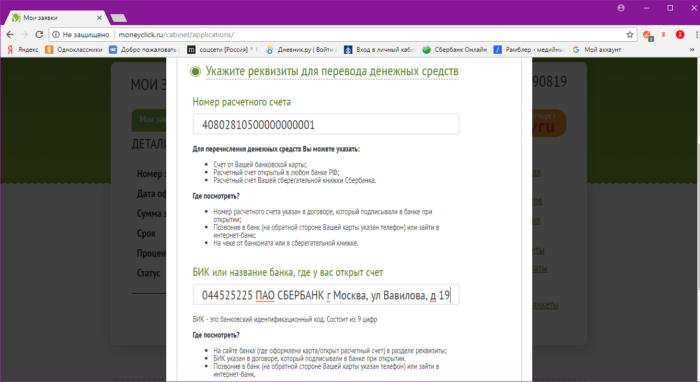Open the 'Вход в личный каб' bookmark

click(379, 50)
